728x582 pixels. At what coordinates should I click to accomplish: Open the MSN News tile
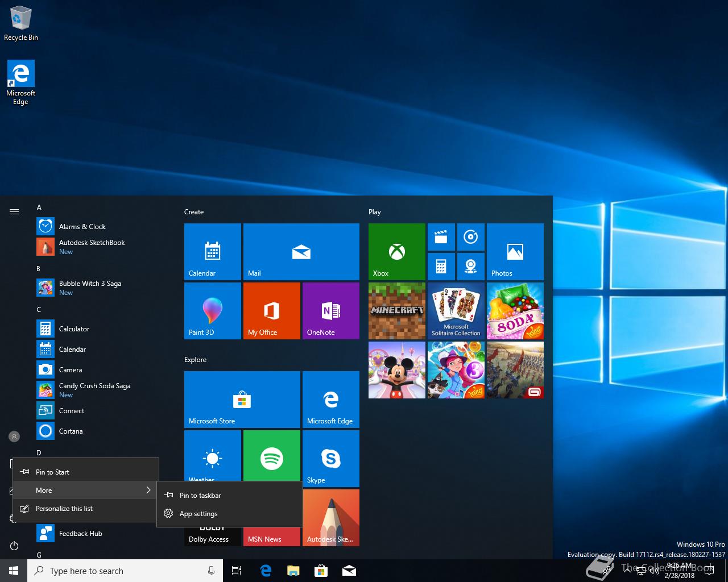pyautogui.click(x=271, y=537)
